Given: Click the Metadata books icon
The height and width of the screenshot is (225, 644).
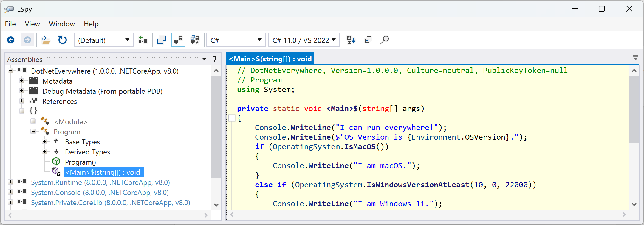Looking at the screenshot, I should point(33,81).
